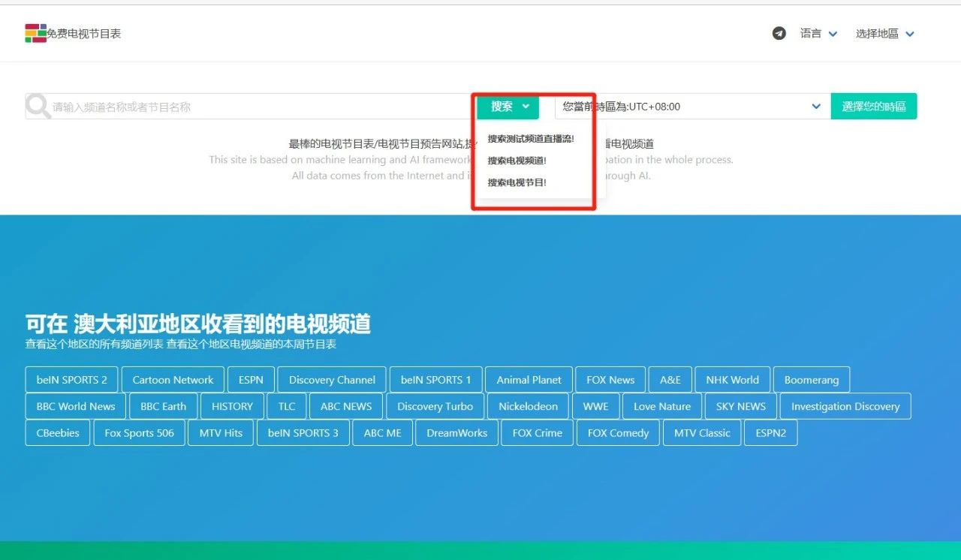Expand the 语言 language dropdown
The width and height of the screenshot is (961, 560).
[818, 33]
